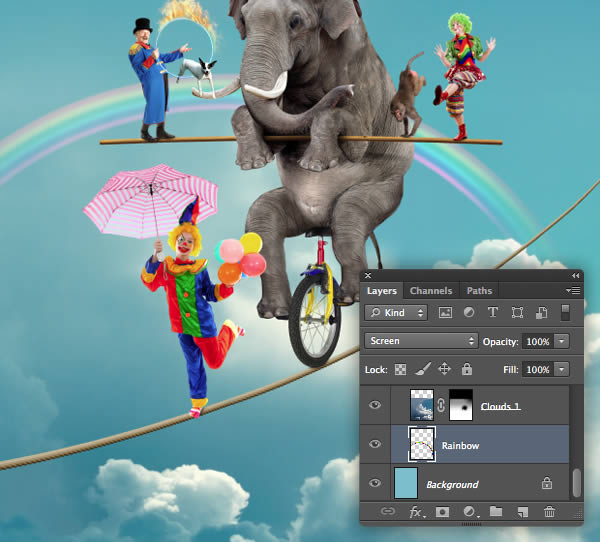Filter layers by adjustment layer icon
The width and height of the screenshot is (600, 542).
[469, 313]
